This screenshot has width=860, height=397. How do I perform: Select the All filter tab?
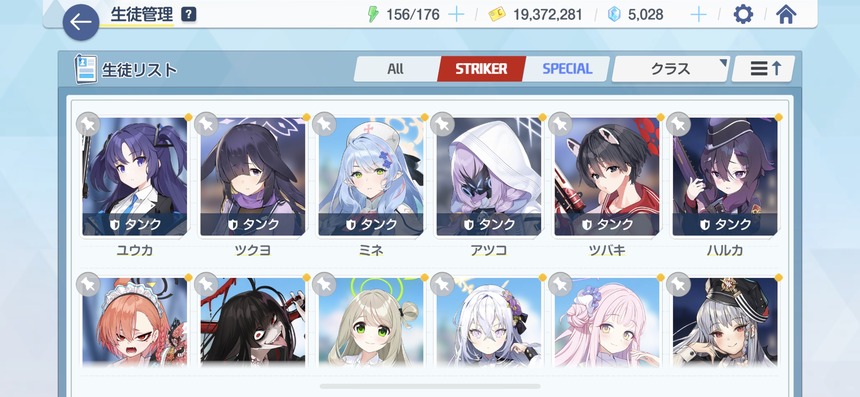point(395,69)
